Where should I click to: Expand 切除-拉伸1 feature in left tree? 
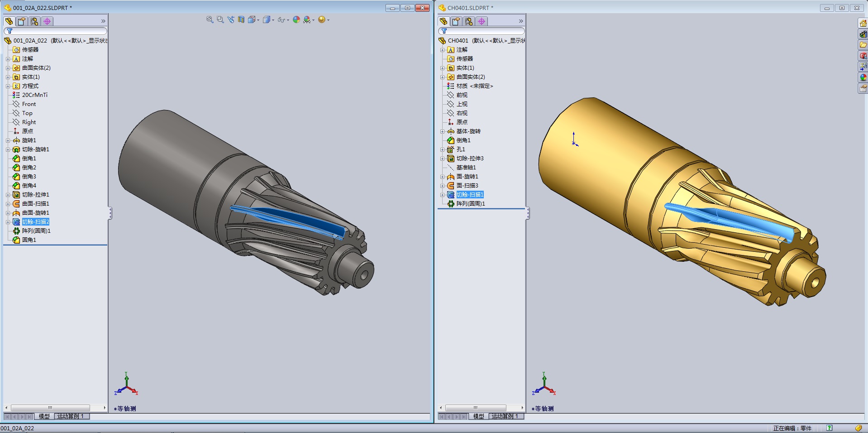click(8, 195)
